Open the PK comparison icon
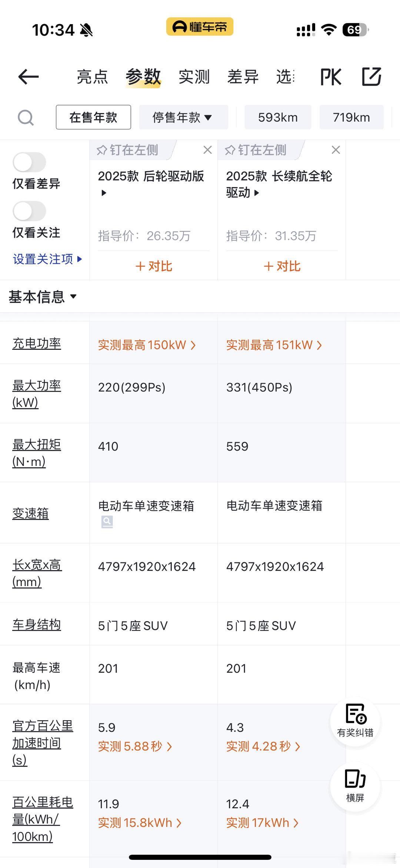The width and height of the screenshot is (400, 868). [x=331, y=77]
